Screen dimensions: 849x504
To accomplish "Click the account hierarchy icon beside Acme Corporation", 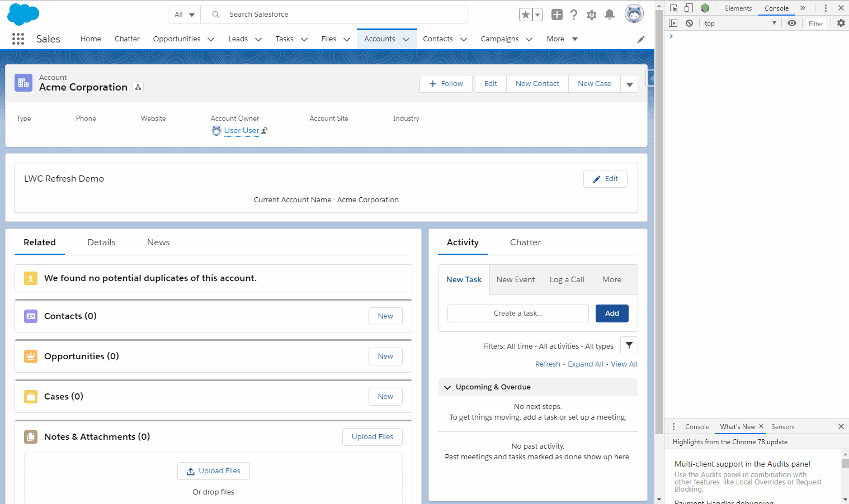I will tap(138, 87).
